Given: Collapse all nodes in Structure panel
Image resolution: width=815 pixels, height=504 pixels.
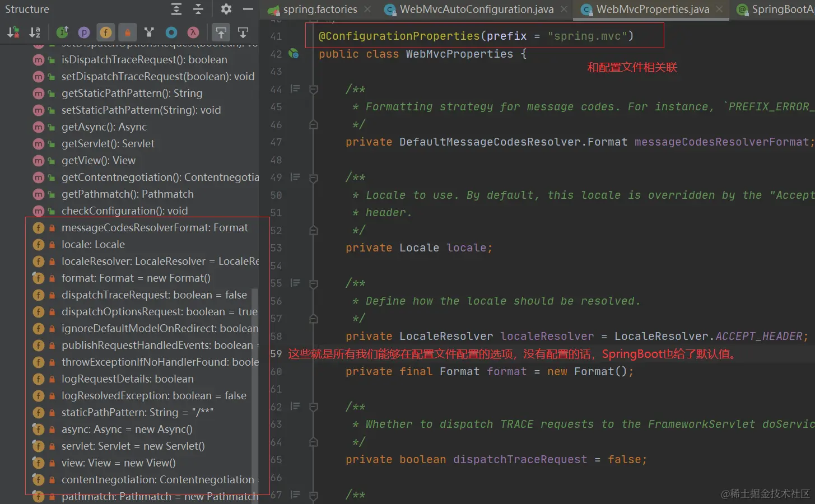Looking at the screenshot, I should coord(198,9).
